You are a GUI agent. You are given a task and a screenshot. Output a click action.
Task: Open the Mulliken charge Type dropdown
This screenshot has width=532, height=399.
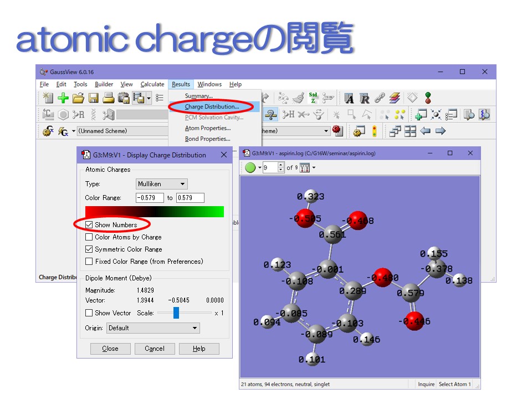(161, 184)
